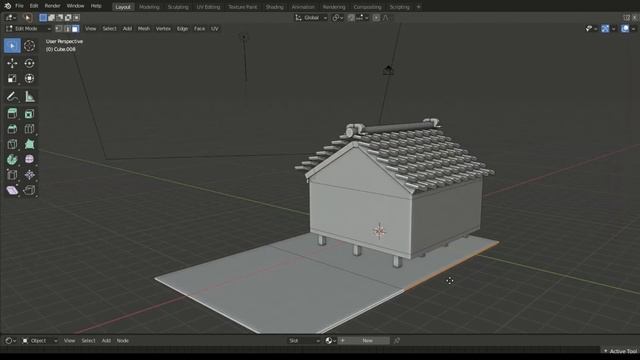The height and width of the screenshot is (360, 640).
Task: Click the browse material sphere icon
Action: 330,340
